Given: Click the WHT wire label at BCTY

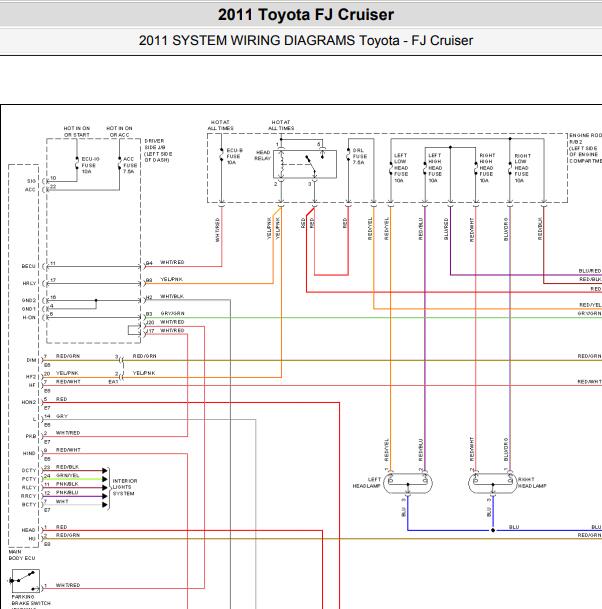Looking at the screenshot, I should (x=62, y=501).
